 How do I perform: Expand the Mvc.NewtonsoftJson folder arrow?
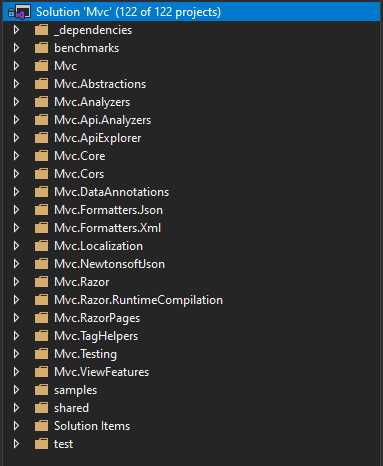[16, 264]
